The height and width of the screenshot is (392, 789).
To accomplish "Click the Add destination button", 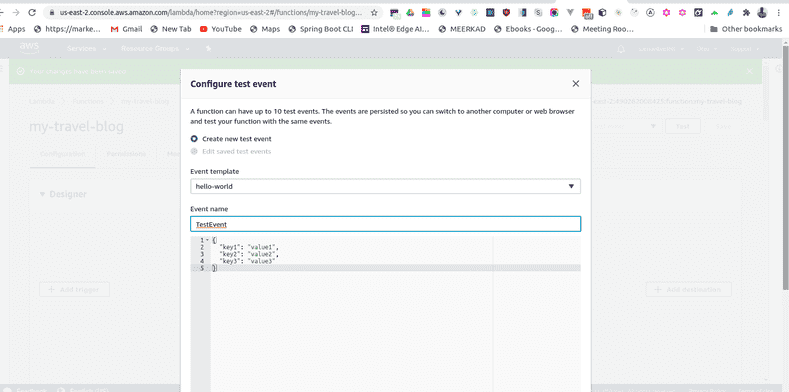I will (688, 289).
